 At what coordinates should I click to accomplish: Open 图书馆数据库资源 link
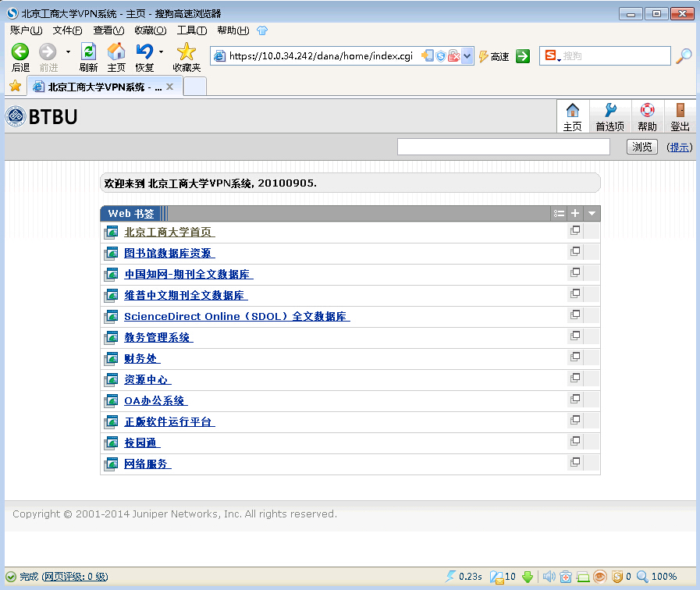click(169, 253)
